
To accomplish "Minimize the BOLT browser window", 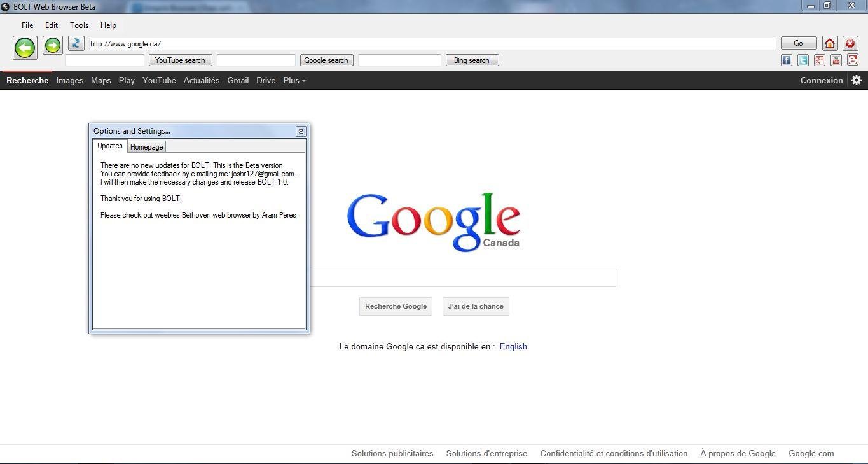I will 811,6.
